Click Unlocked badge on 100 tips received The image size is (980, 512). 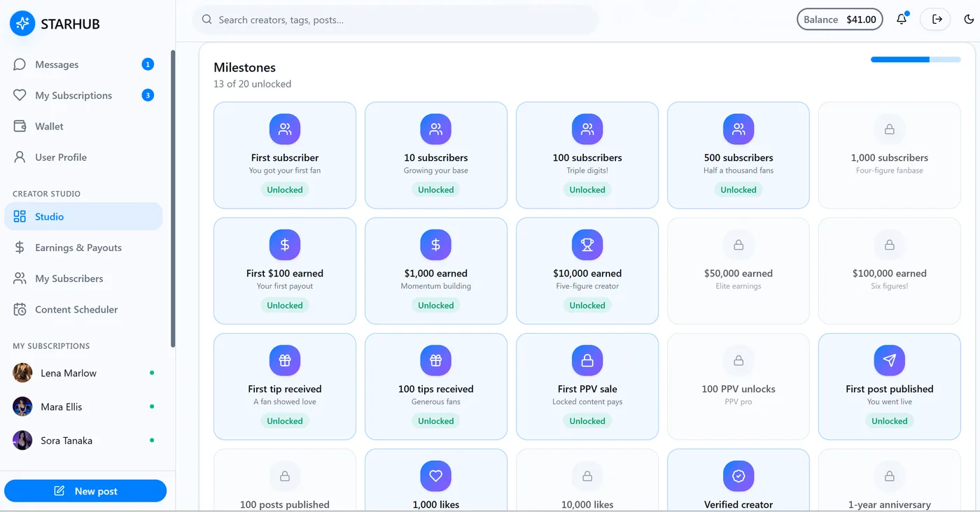click(436, 421)
